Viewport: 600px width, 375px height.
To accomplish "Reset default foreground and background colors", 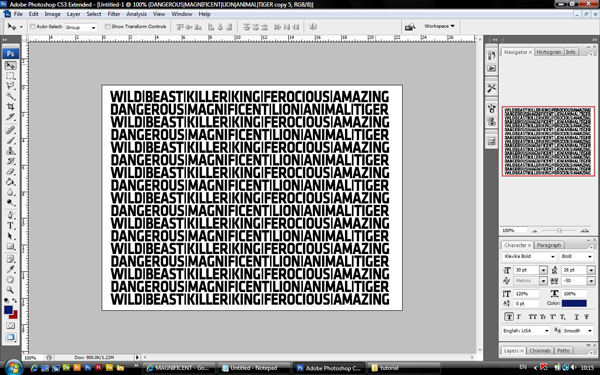I will point(6,301).
